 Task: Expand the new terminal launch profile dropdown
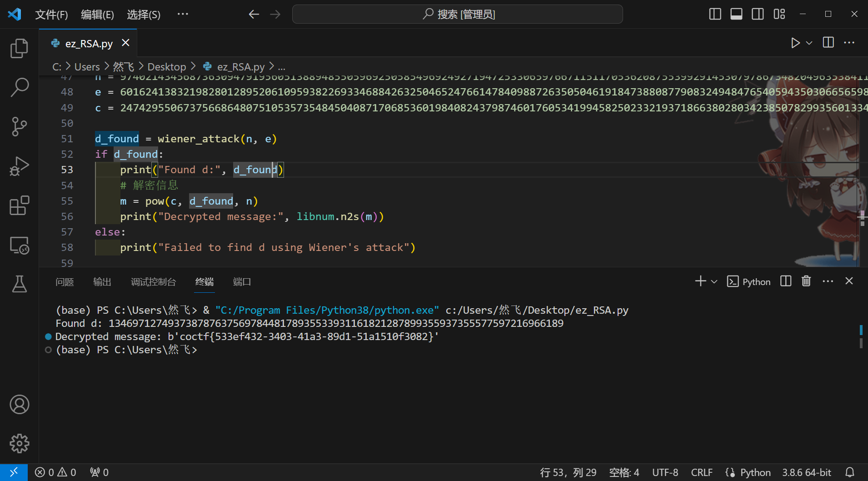(x=714, y=282)
